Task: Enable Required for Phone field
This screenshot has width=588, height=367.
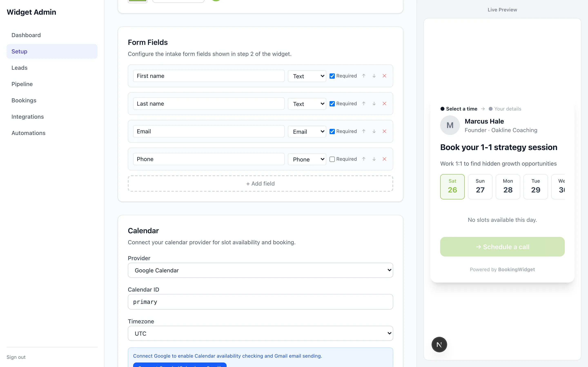Action: point(332,159)
